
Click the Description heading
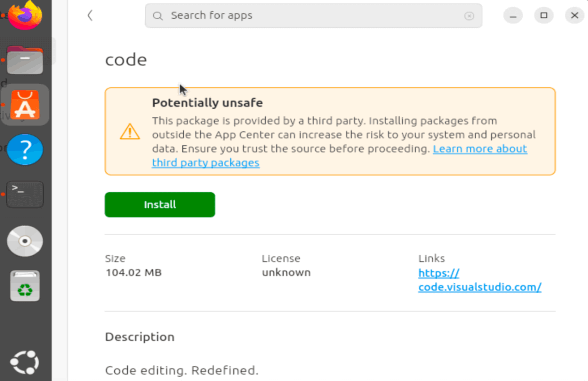[x=140, y=337]
